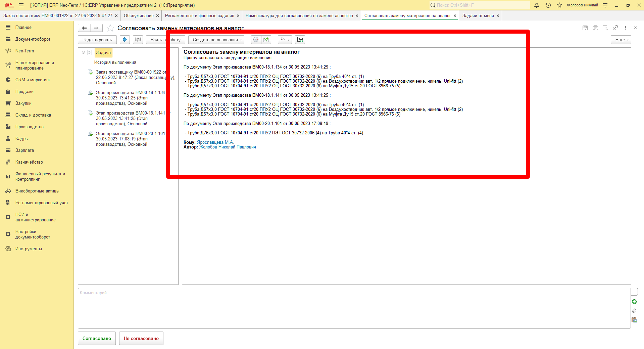Click into the 'Комментарий' text field
Screen dimensions: 644x349
click(x=354, y=308)
